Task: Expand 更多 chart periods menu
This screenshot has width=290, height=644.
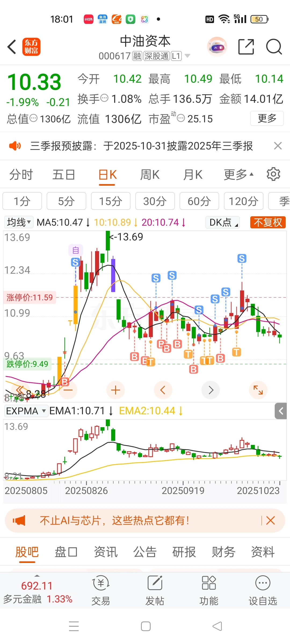Action: click(x=238, y=174)
